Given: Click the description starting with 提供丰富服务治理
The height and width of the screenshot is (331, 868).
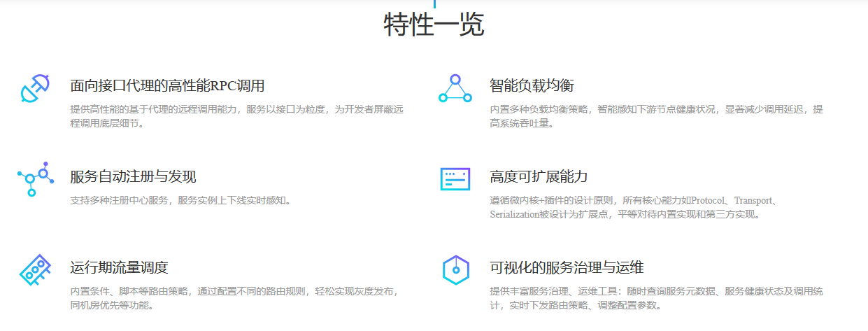Looking at the screenshot, I should click(x=656, y=298).
